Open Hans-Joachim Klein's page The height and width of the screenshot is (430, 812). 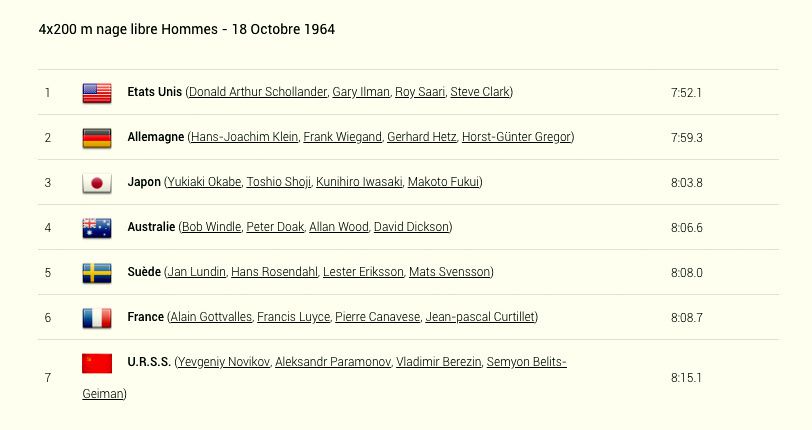(x=244, y=137)
